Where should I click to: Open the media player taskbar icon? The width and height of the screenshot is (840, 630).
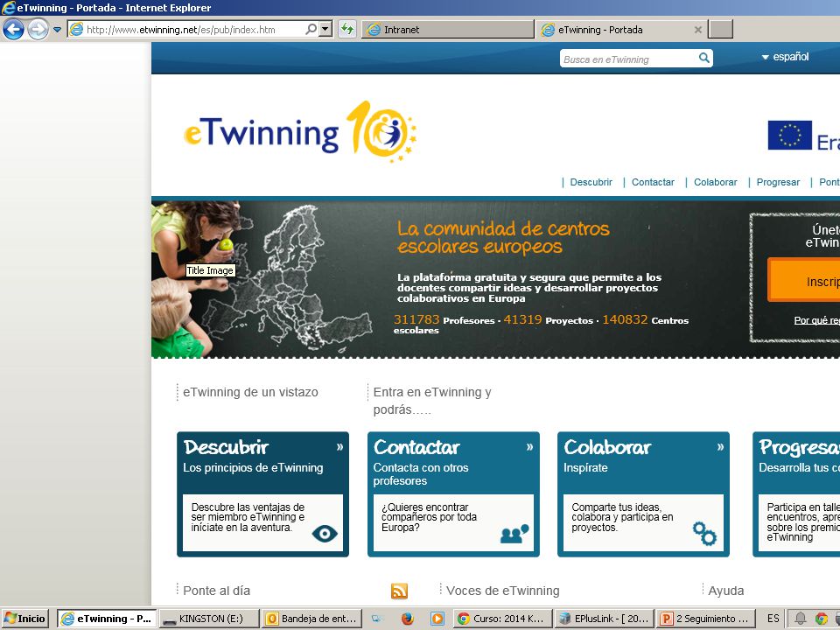coord(437,619)
